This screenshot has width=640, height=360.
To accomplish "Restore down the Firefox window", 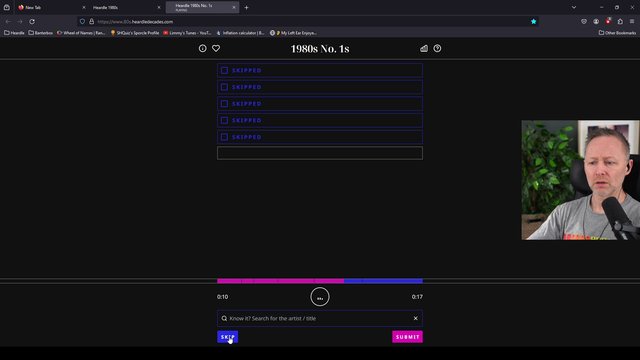I will (x=617, y=7).
